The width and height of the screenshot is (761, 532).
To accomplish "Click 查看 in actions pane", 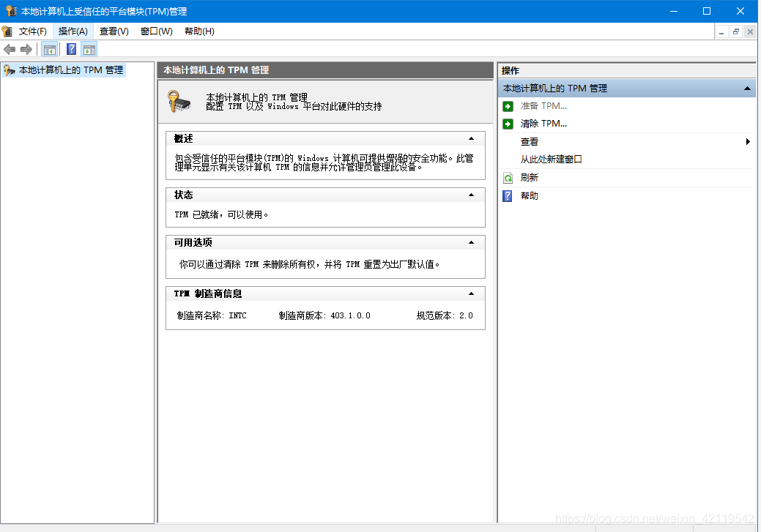I will (x=529, y=142).
